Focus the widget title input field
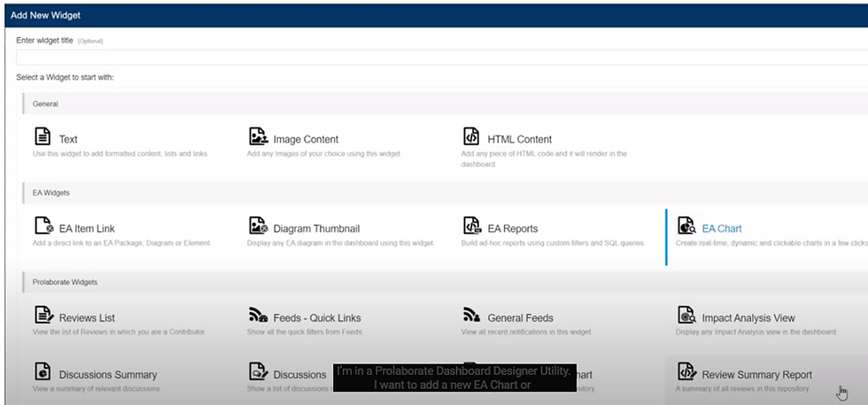This screenshot has height=405, width=868. click(x=442, y=57)
